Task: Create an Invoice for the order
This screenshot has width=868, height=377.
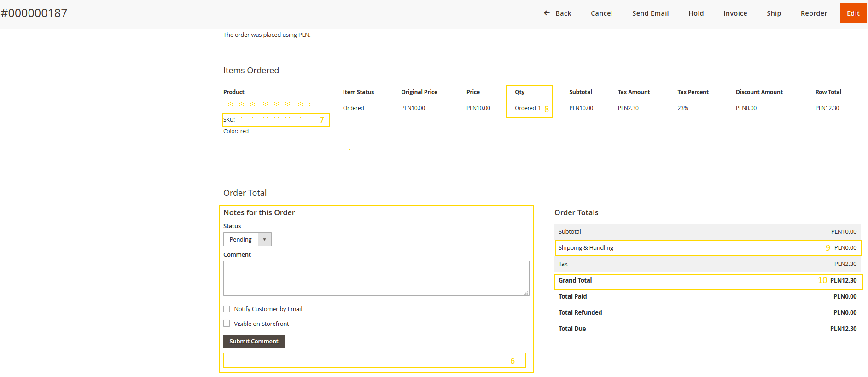Action: [735, 13]
